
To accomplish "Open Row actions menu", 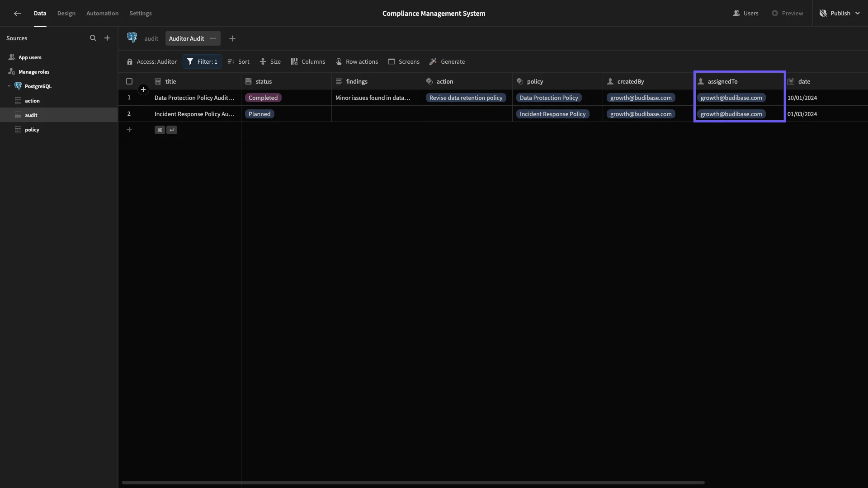I will tap(357, 62).
